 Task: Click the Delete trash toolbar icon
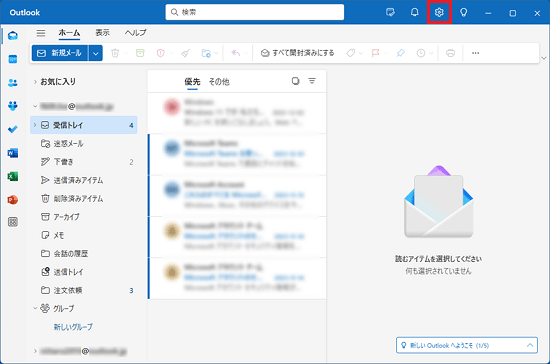coord(115,53)
